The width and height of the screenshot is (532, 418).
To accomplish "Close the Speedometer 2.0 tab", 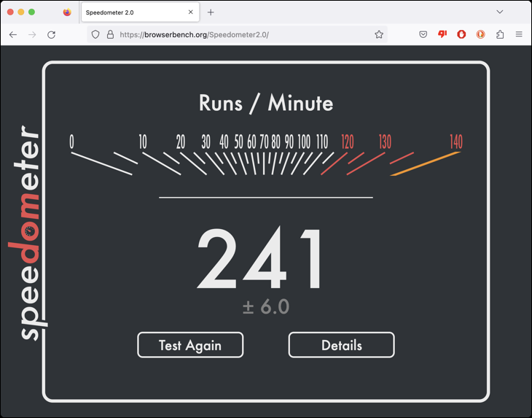I will pos(191,12).
